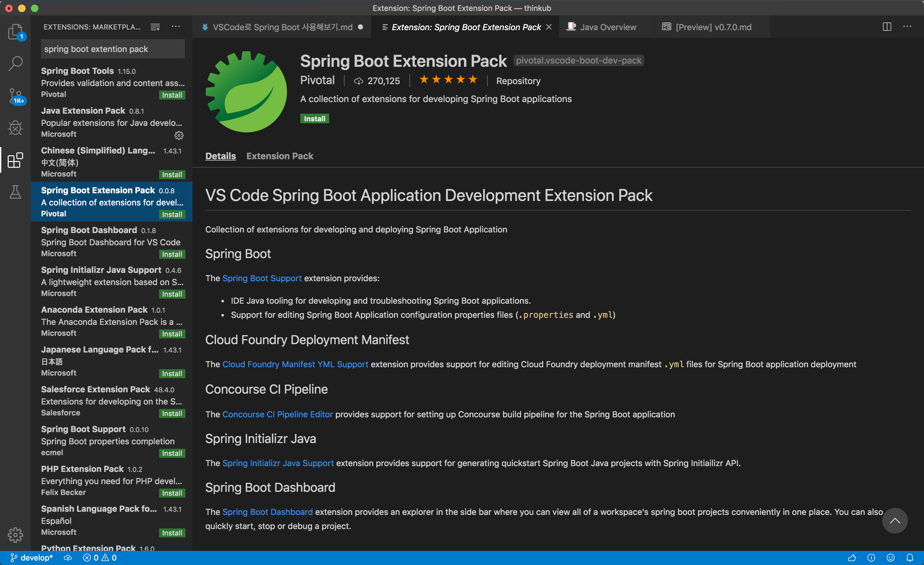The width and height of the screenshot is (924, 565).
Task: Click the scroll-to-top arrow button
Action: click(x=895, y=521)
